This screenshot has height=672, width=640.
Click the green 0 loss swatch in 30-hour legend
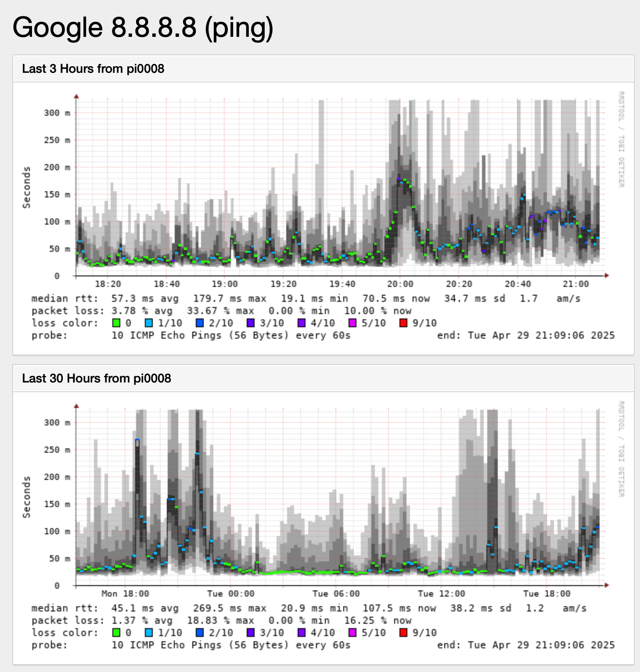point(116,633)
